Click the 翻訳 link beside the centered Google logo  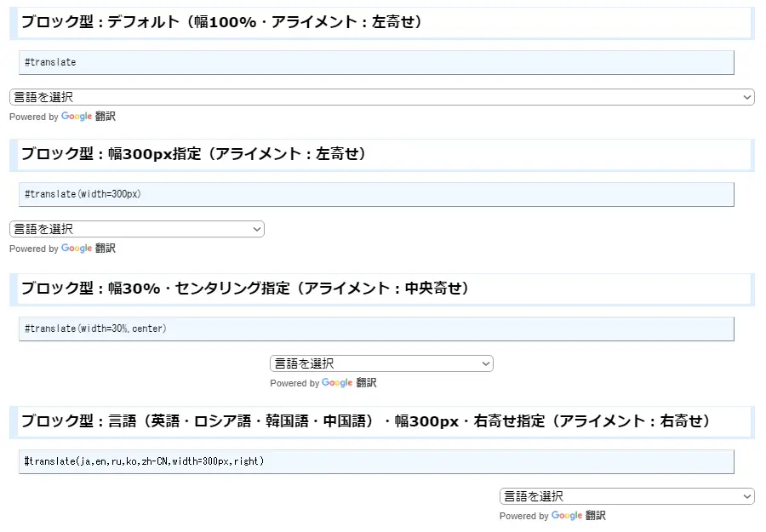tap(366, 382)
